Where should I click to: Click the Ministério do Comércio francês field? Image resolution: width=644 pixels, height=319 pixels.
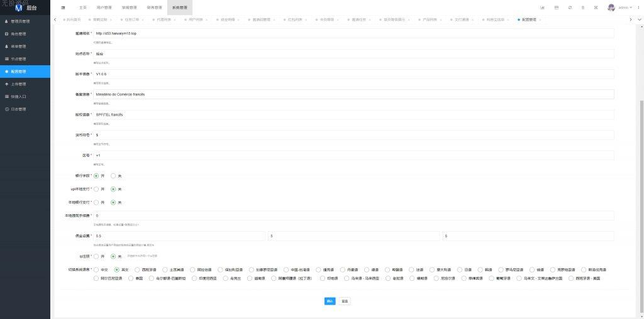(353, 94)
